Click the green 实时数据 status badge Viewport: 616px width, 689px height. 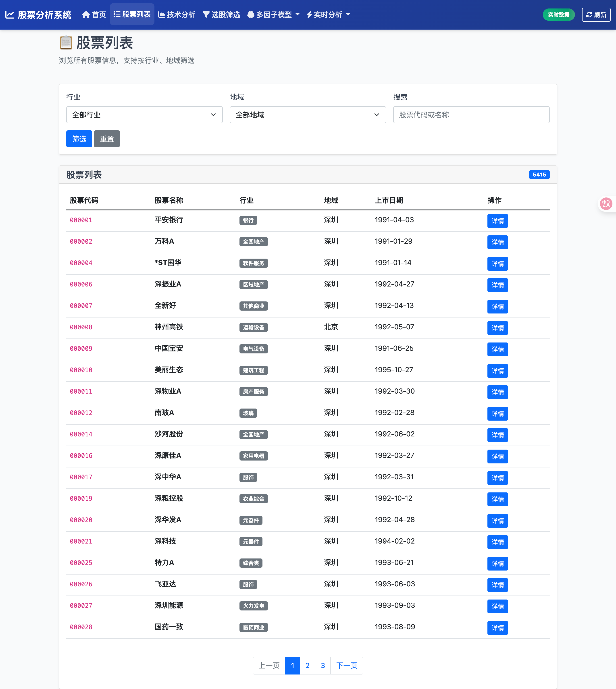tap(558, 15)
